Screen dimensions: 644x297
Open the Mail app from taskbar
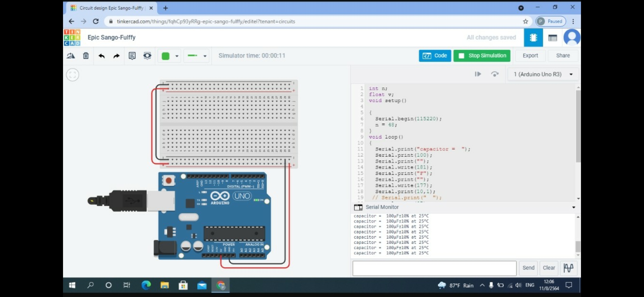[x=202, y=285]
